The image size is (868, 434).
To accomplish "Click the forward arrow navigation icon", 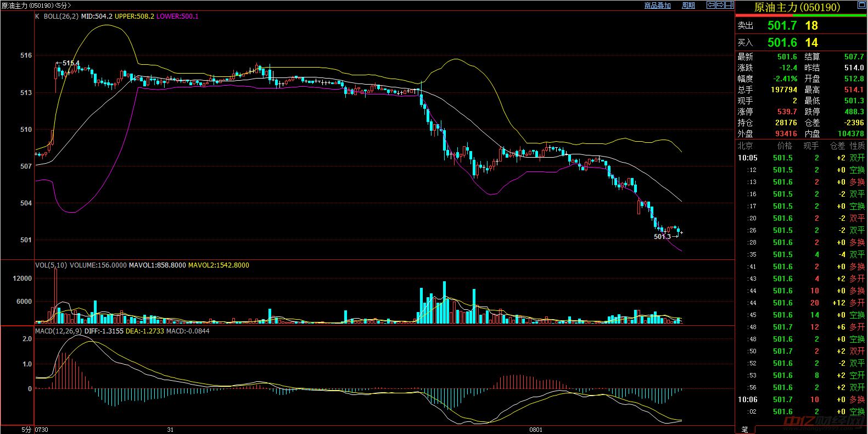I will click(720, 5).
